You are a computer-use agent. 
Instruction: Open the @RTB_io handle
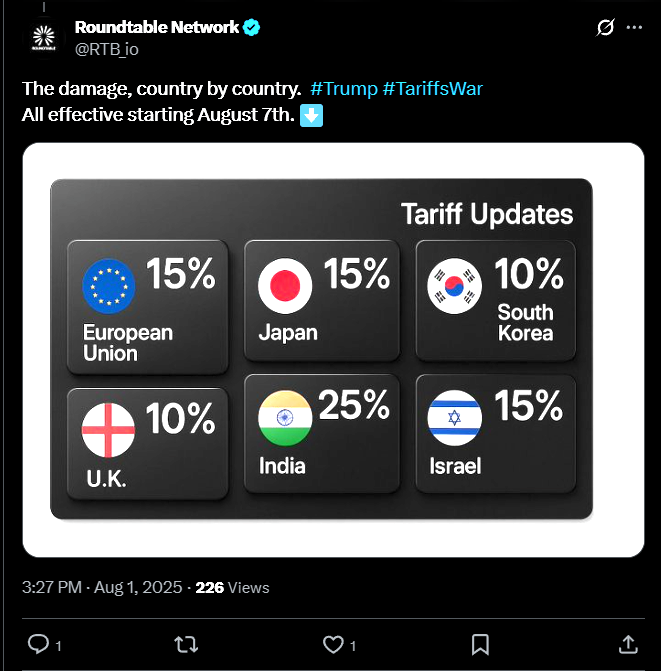click(x=107, y=49)
